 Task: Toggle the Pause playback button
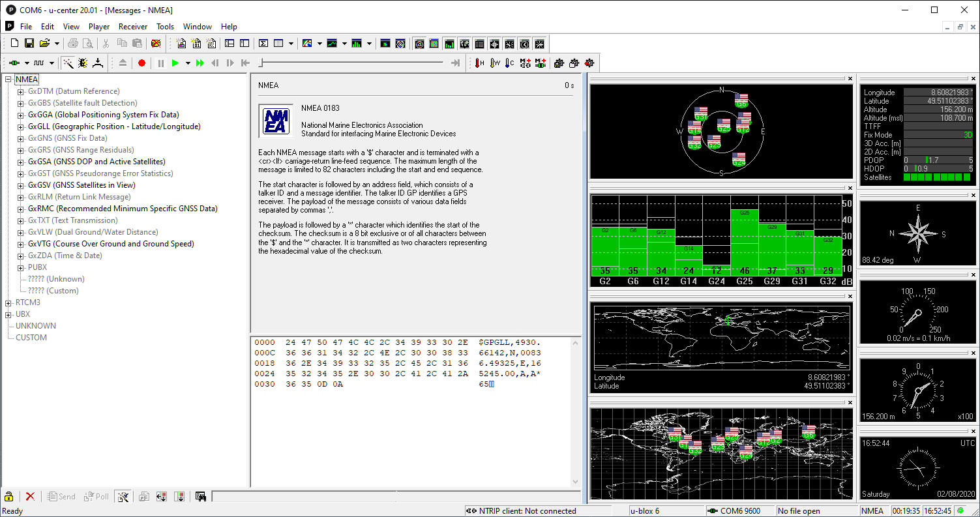(x=160, y=63)
